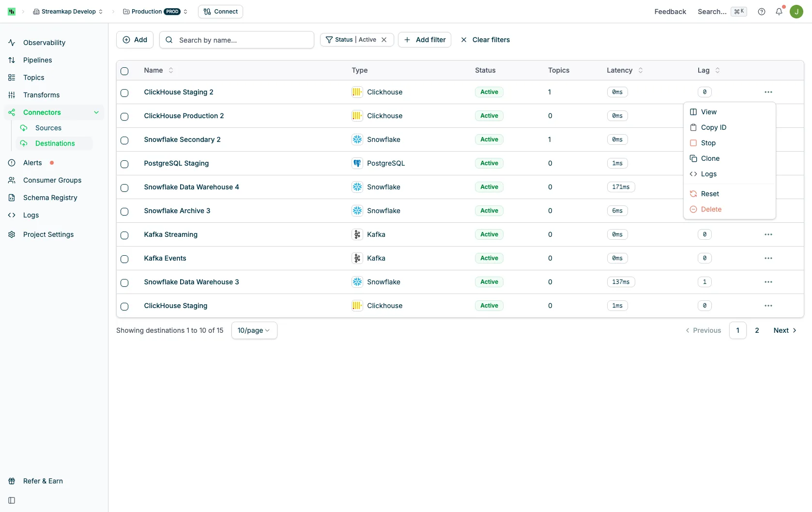Image resolution: width=812 pixels, height=512 pixels.
Task: Check the Kafka Streaming checkbox
Action: coord(124,235)
